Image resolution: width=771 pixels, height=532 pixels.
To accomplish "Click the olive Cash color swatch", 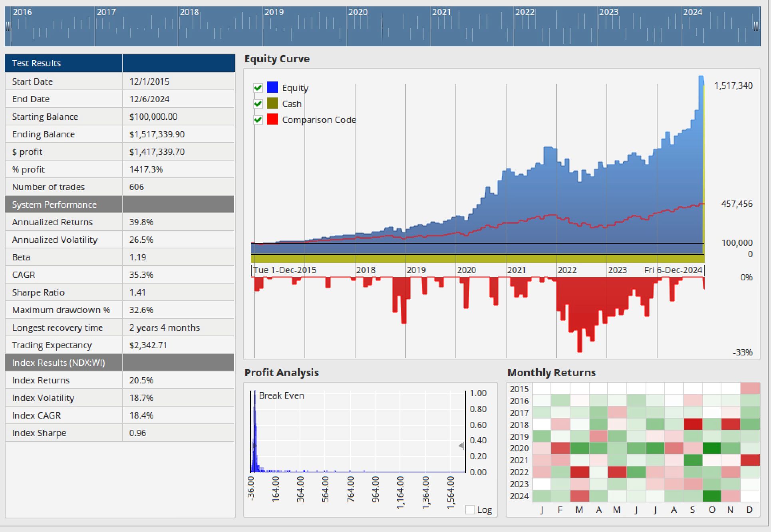I will click(272, 103).
